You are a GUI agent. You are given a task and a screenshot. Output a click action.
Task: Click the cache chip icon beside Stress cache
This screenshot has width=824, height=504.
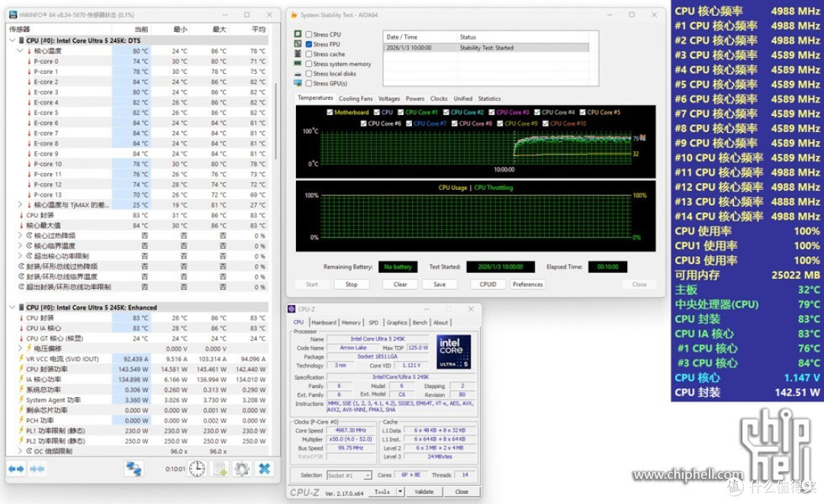click(298, 53)
